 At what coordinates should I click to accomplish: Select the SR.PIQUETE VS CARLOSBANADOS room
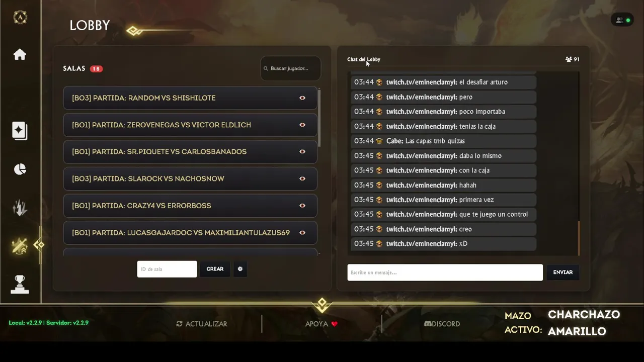pos(190,152)
